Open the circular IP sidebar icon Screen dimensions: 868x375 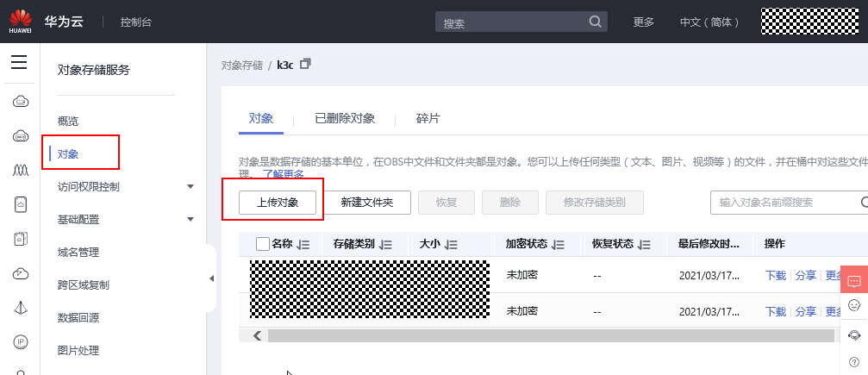(x=21, y=342)
